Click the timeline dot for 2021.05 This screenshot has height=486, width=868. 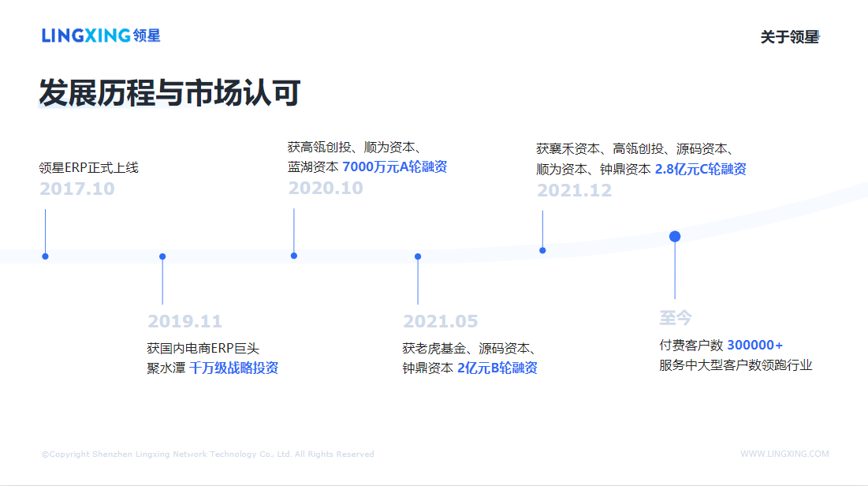(418, 256)
